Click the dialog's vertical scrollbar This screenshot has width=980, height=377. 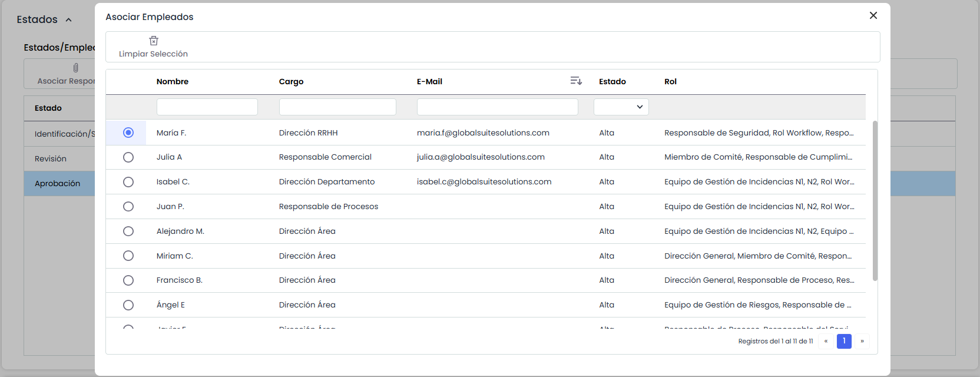(875, 200)
